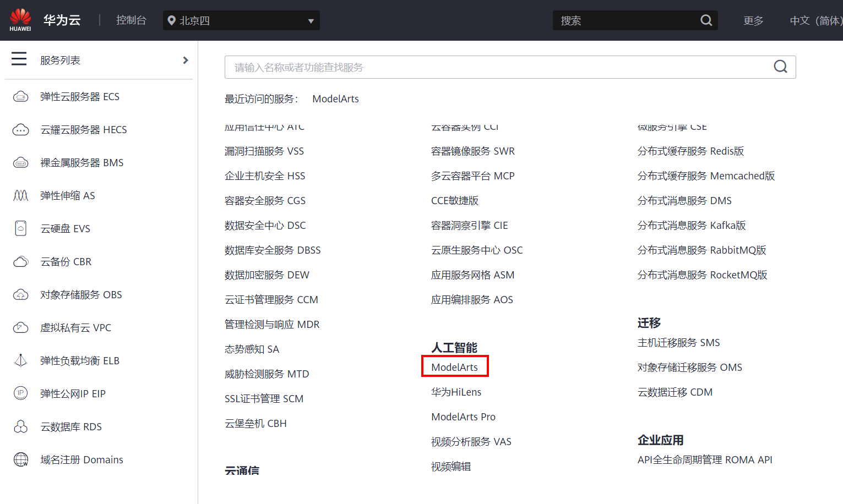
Task: Open 企业主机安全 HSS
Action: (x=265, y=176)
